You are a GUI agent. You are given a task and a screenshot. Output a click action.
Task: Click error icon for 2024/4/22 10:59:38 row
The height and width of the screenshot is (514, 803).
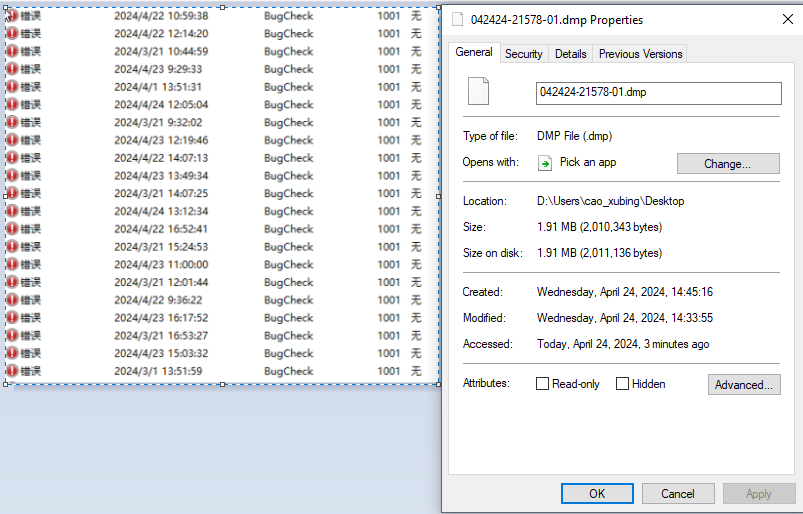coord(12,16)
